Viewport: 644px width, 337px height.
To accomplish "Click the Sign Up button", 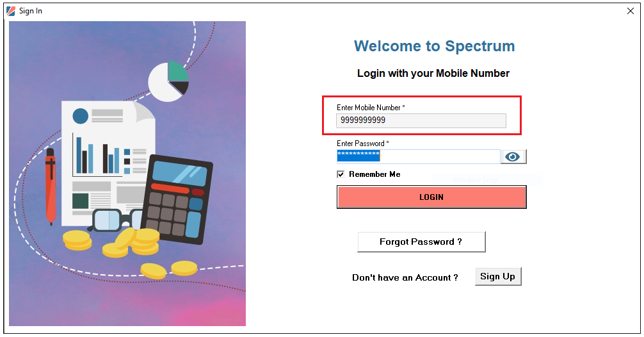I will pyautogui.click(x=498, y=276).
